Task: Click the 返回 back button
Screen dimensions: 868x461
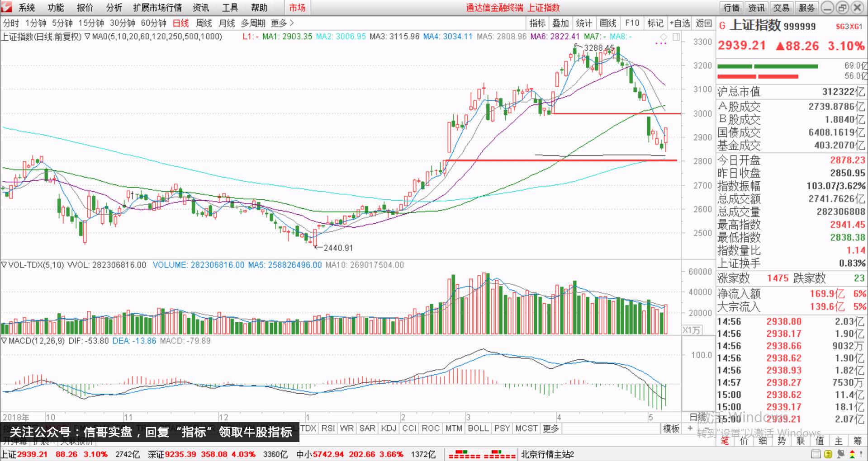Action: 703,23
